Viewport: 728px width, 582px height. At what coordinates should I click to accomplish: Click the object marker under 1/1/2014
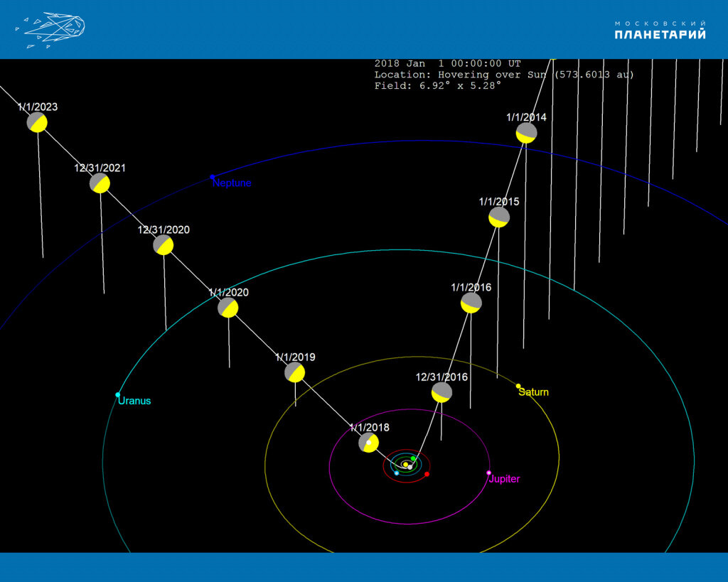tap(527, 133)
